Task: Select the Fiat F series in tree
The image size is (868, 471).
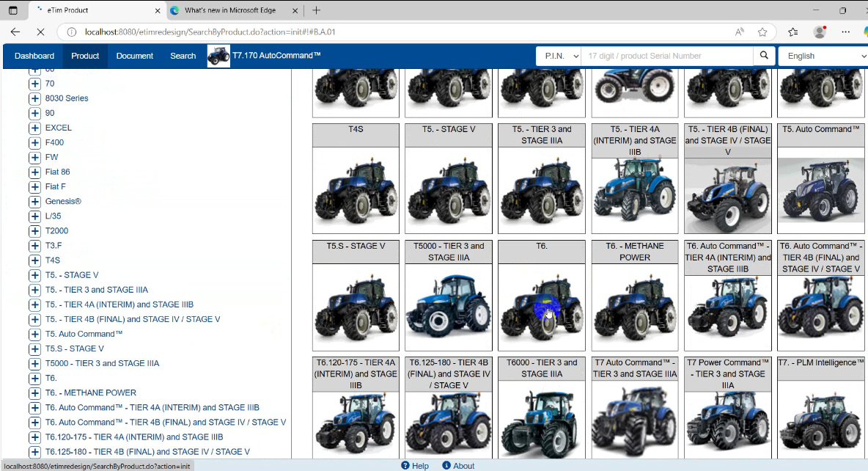Action: (56, 187)
